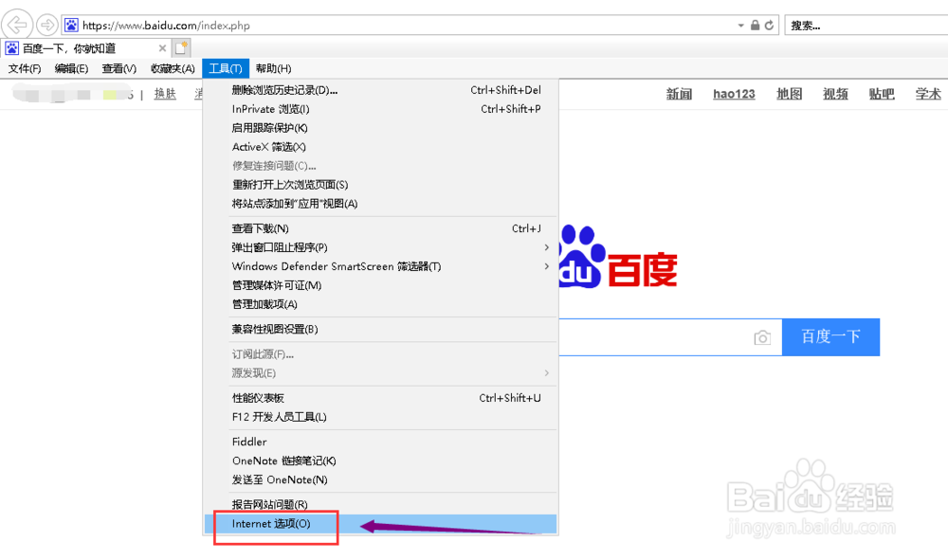Image resolution: width=948 pixels, height=560 pixels.
Task: Click inside the Baidu search input field
Action: click(664, 336)
